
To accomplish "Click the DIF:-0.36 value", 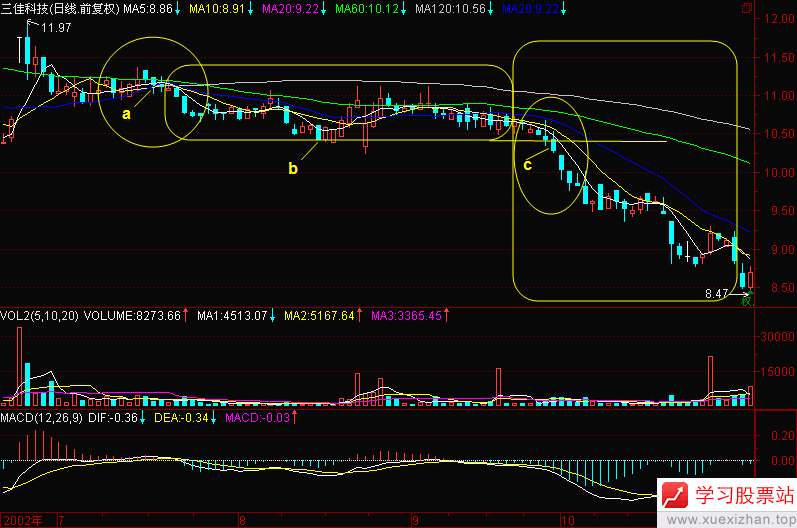I will pos(113,418).
